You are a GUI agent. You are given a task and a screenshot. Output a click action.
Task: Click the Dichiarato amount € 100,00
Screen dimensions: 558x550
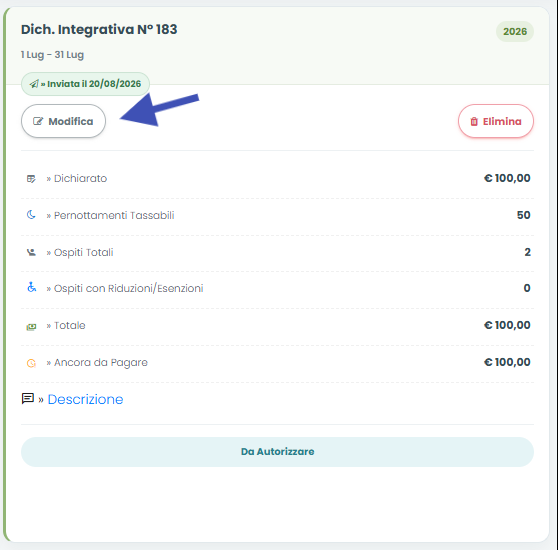(x=507, y=178)
